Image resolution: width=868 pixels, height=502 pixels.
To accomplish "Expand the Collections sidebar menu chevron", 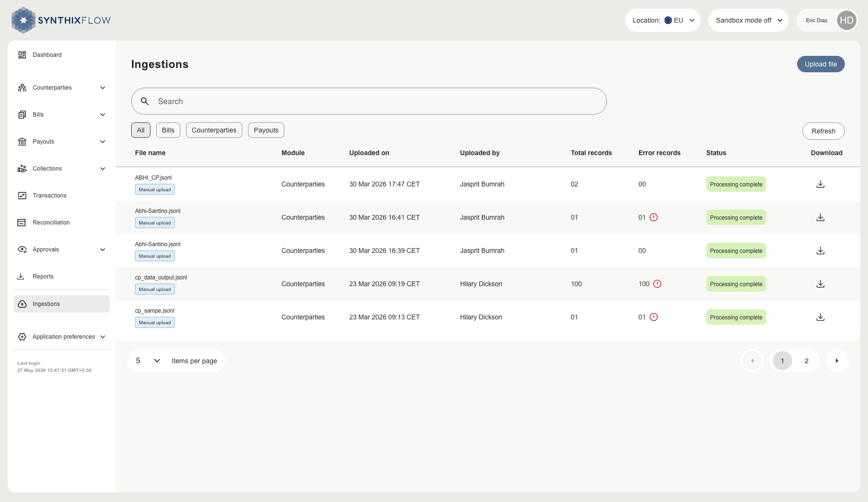I will point(103,169).
